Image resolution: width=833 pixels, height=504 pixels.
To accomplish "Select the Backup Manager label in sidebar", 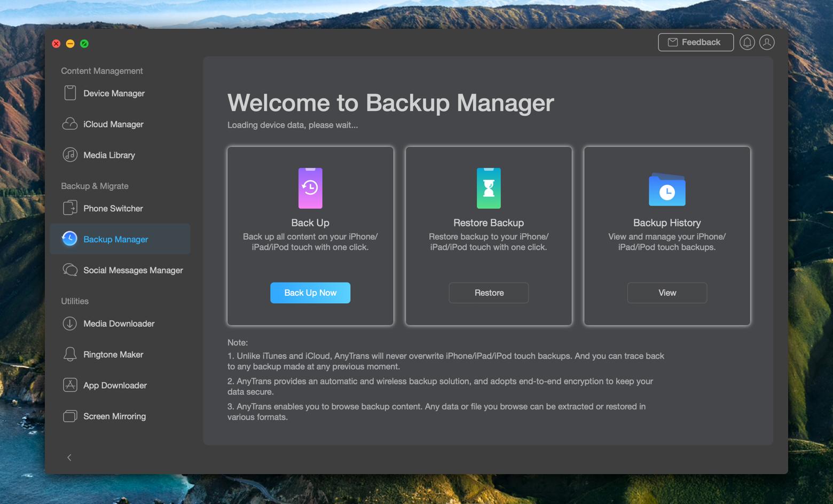I will [115, 239].
